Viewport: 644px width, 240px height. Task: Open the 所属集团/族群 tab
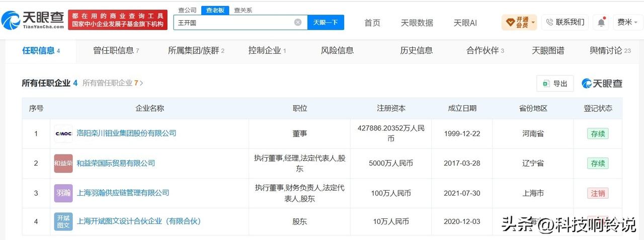[196, 51]
